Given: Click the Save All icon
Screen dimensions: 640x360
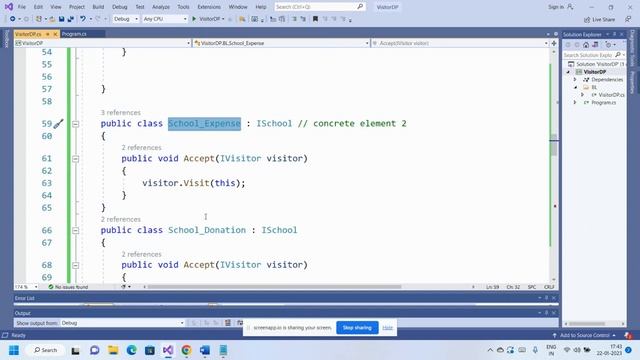Looking at the screenshot, I should point(71,19).
